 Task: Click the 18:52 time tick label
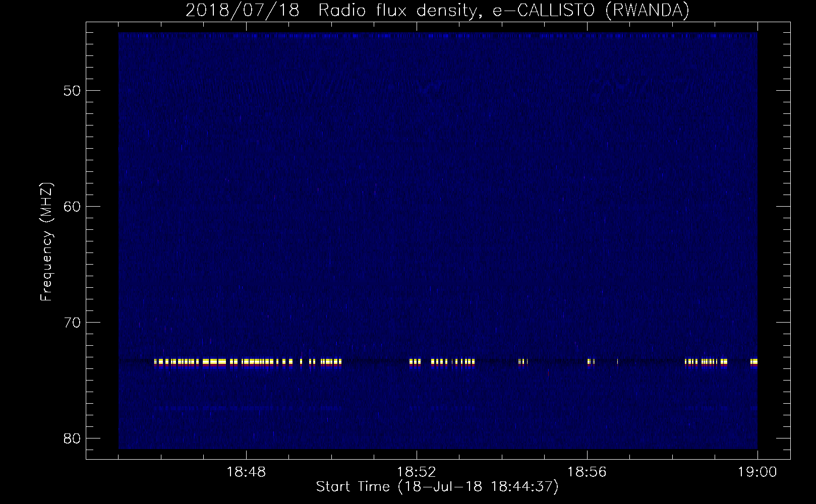[x=417, y=472]
